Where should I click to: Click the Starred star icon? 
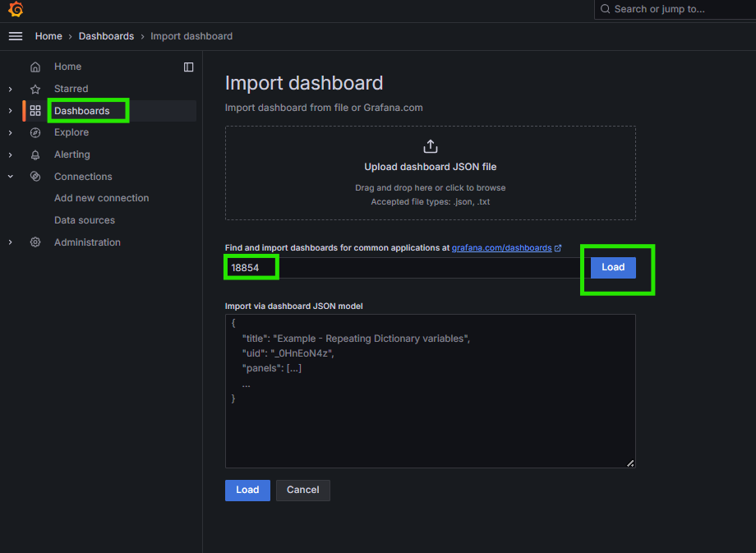click(x=35, y=89)
